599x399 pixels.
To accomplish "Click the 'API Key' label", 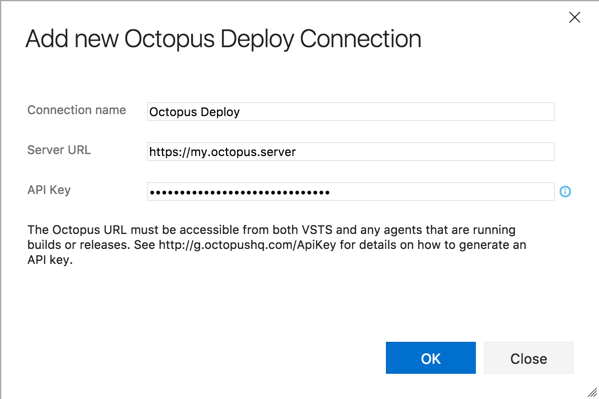I will (49, 190).
